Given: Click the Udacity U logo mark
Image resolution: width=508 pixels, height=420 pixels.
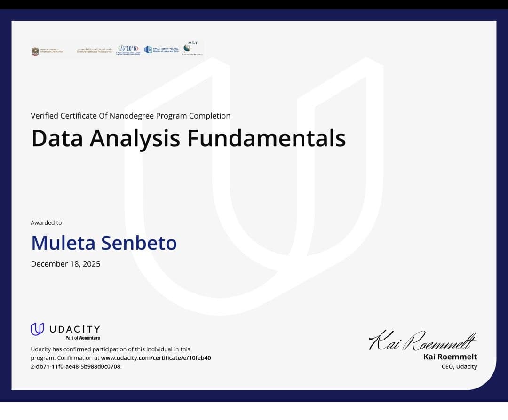Looking at the screenshot, I should 37,329.
